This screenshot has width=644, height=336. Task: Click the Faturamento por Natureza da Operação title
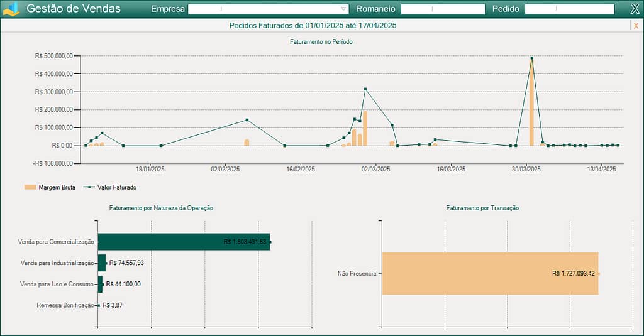click(161, 208)
